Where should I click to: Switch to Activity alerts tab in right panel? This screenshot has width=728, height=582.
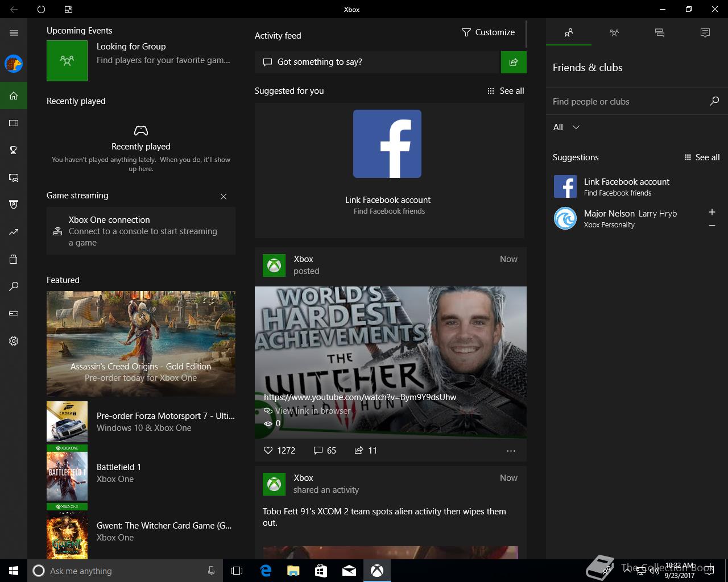point(705,33)
